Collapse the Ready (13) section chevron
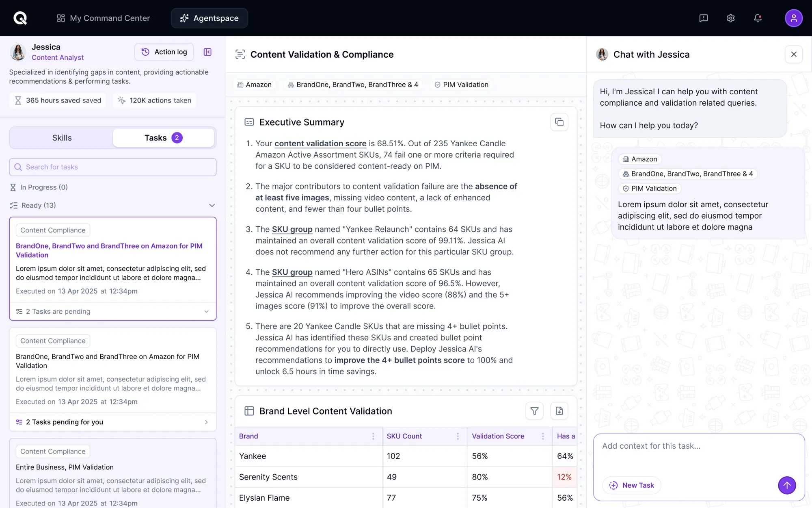Image resolution: width=812 pixels, height=508 pixels. pyautogui.click(x=212, y=205)
